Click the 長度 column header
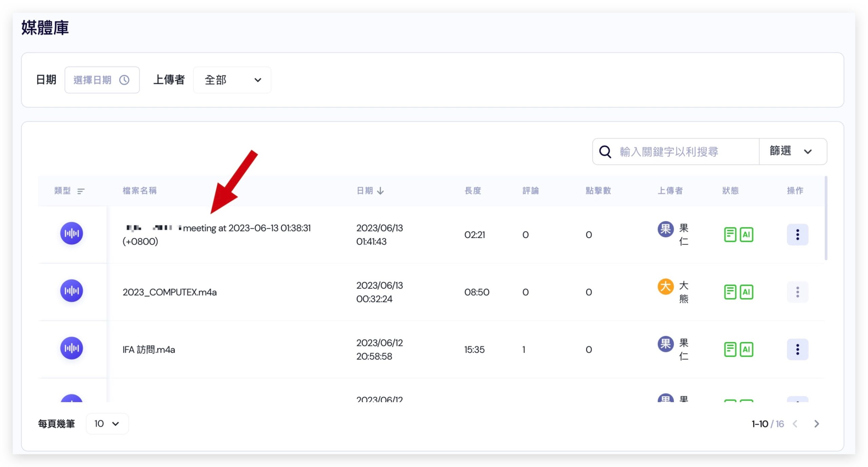The width and height of the screenshot is (868, 467). pyautogui.click(x=473, y=191)
